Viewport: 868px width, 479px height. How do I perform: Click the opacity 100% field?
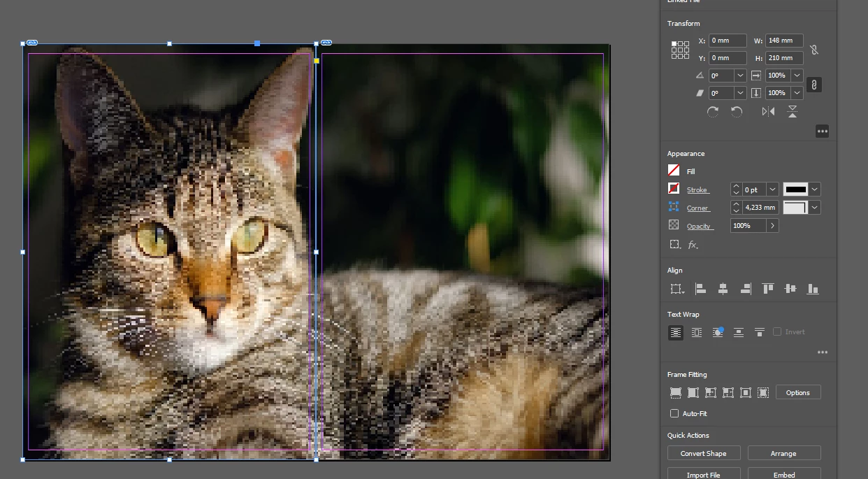pos(748,226)
